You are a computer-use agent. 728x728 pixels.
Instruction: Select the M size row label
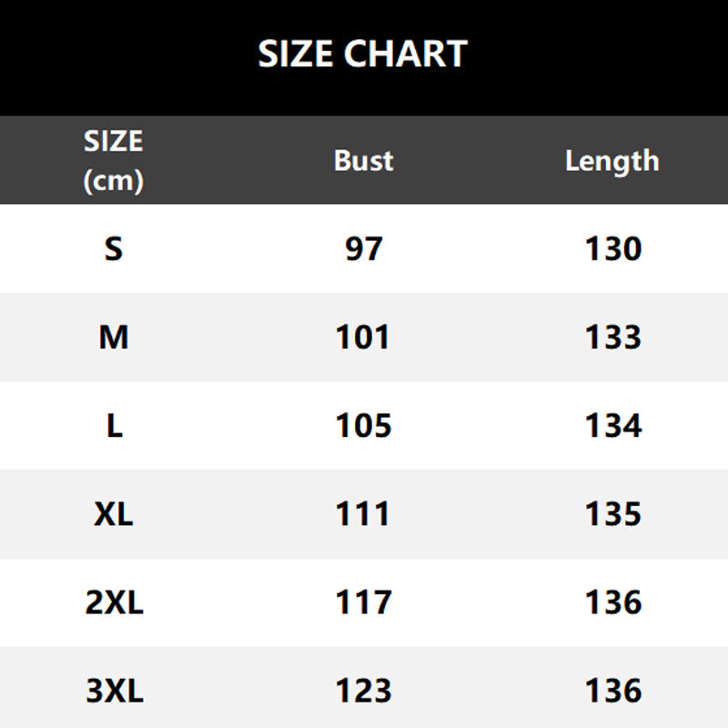click(x=114, y=337)
